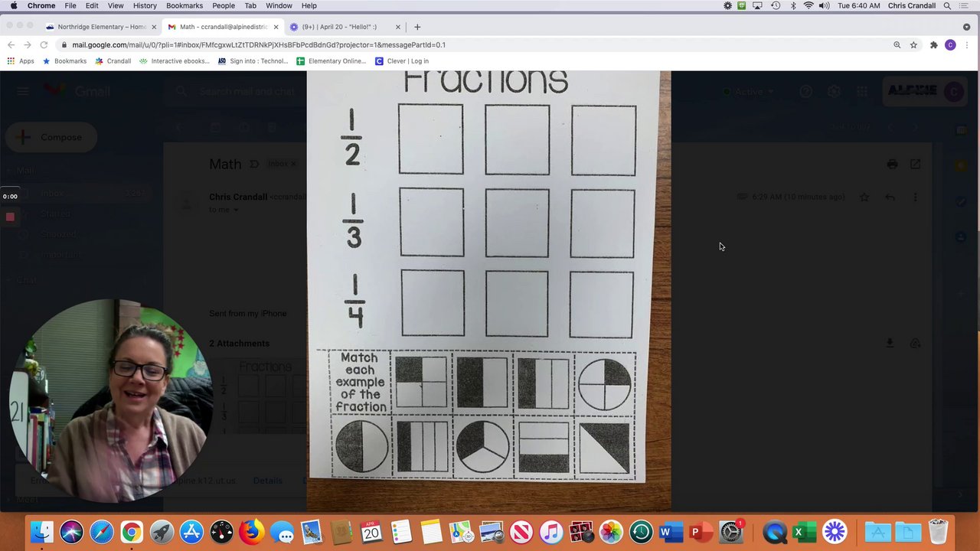Screen dimensions: 980x551
Task: Open the Bookmarks menu
Action: 185,5
